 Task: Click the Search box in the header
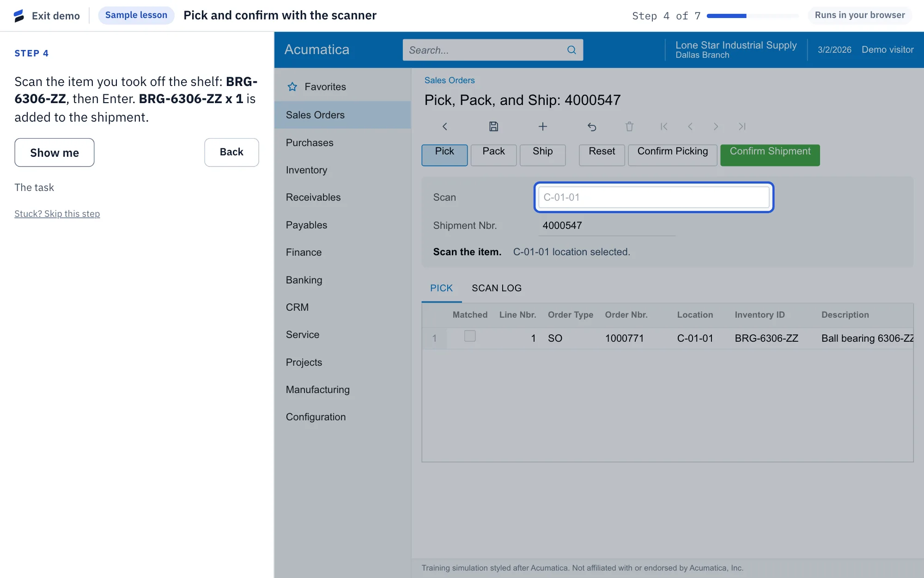point(493,50)
